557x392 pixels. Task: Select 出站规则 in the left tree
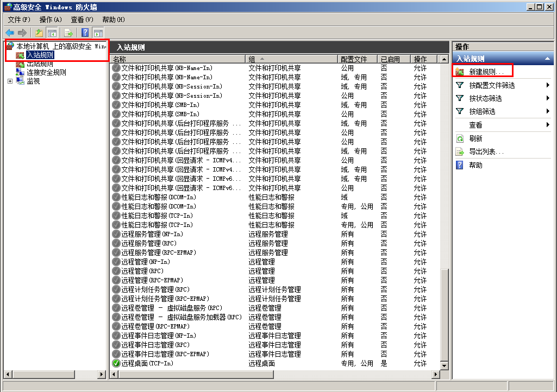pyautogui.click(x=40, y=64)
